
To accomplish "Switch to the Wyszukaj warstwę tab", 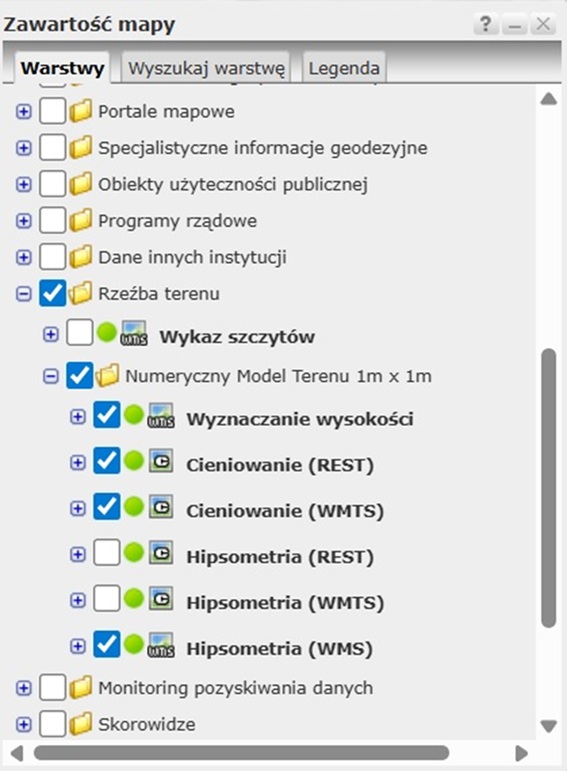I will pyautogui.click(x=206, y=67).
